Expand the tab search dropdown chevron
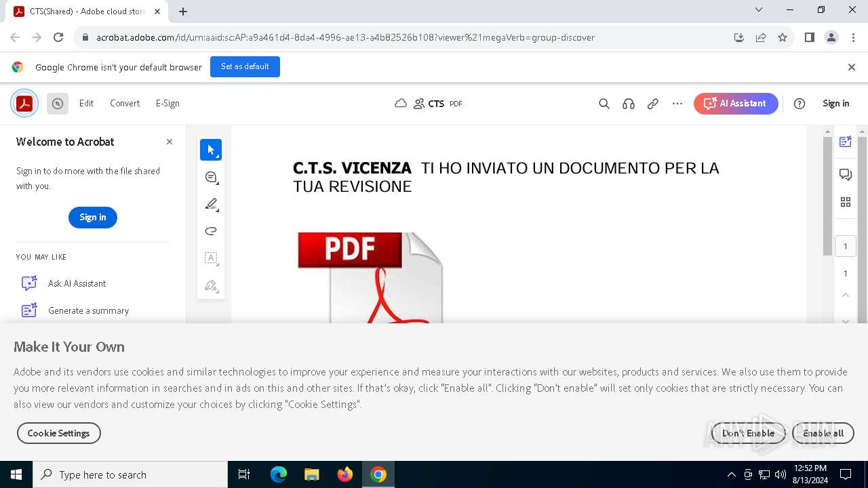Screen dimensions: 868x488 (759, 10)
